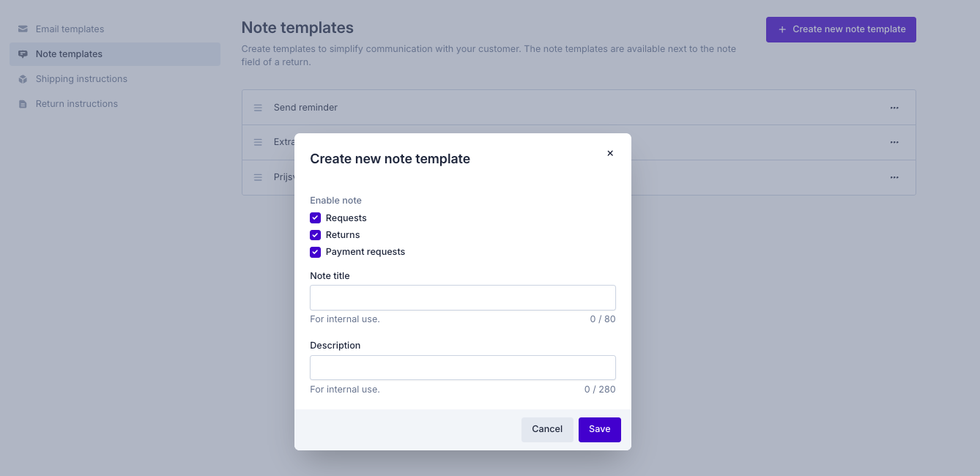Click into the Note title input field
Viewport: 980px width, 476px height.
(x=463, y=298)
